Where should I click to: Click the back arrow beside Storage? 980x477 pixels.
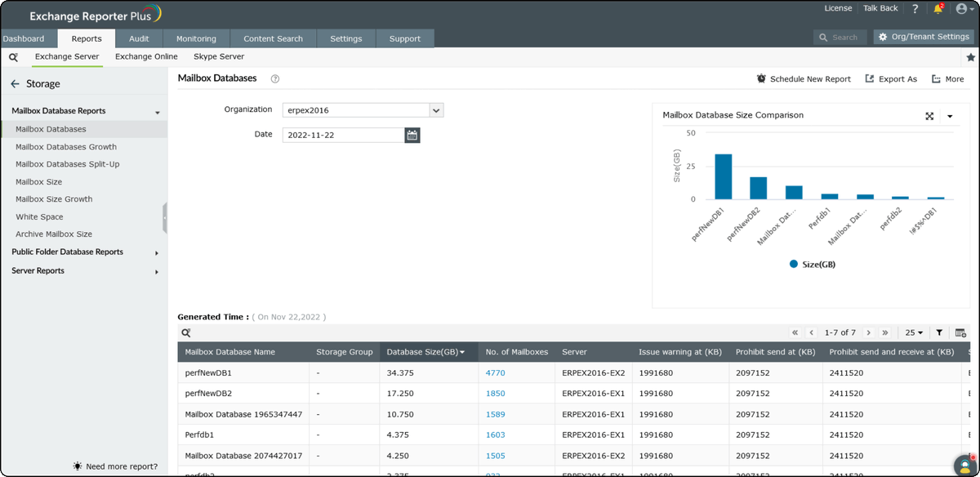[x=16, y=83]
